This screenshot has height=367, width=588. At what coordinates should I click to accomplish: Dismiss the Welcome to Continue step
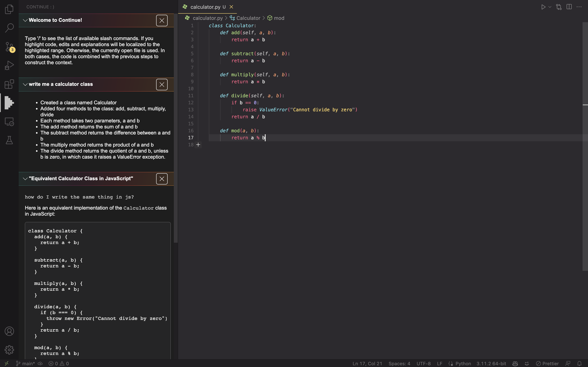click(x=162, y=20)
